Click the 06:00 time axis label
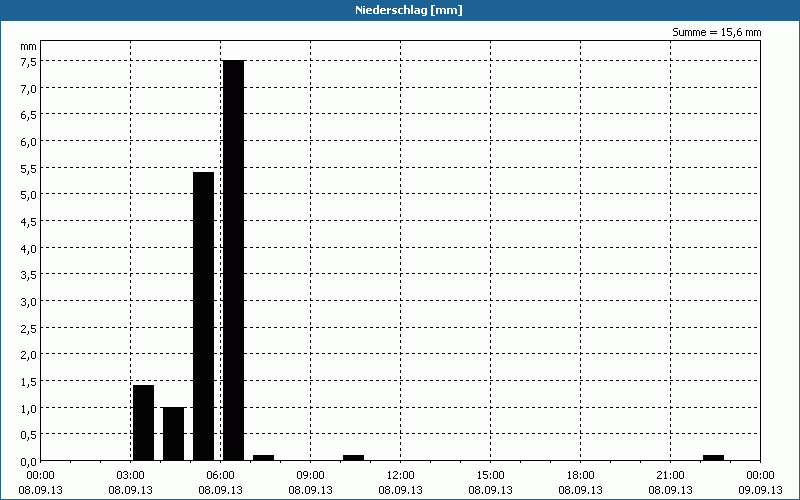Image resolution: width=800 pixels, height=500 pixels. pyautogui.click(x=220, y=476)
